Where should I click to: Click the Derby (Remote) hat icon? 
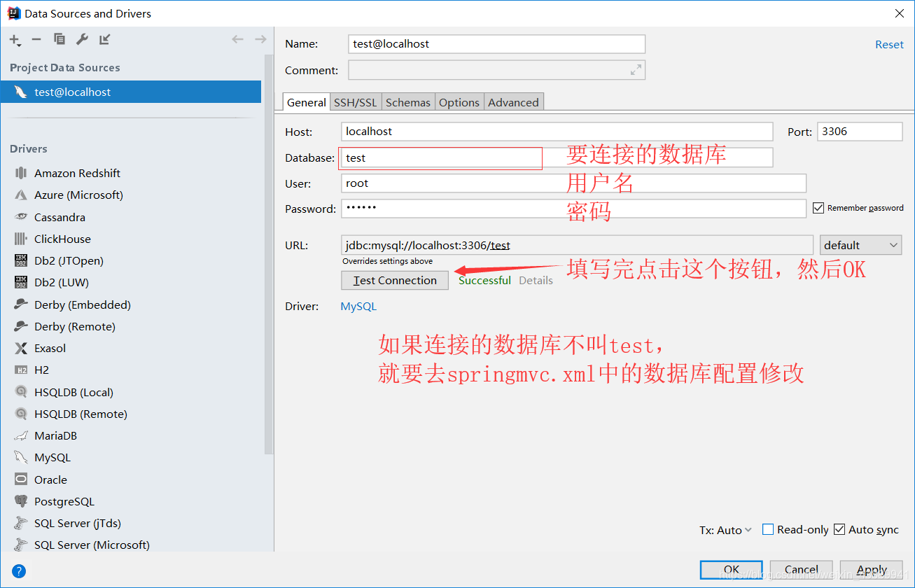(21, 326)
